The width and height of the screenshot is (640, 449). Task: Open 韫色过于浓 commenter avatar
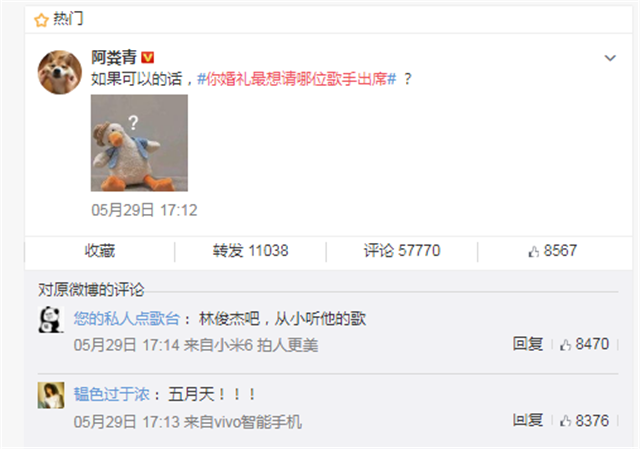click(x=51, y=395)
